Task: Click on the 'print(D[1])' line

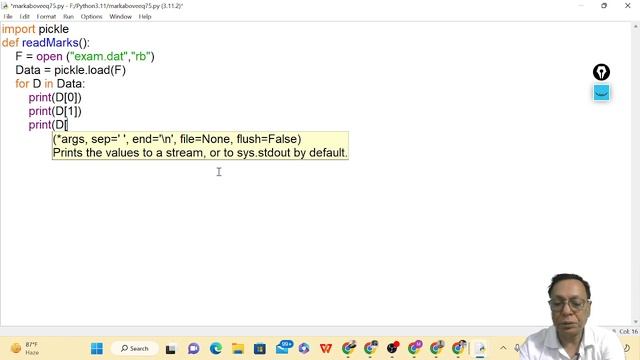Action: 55,111
